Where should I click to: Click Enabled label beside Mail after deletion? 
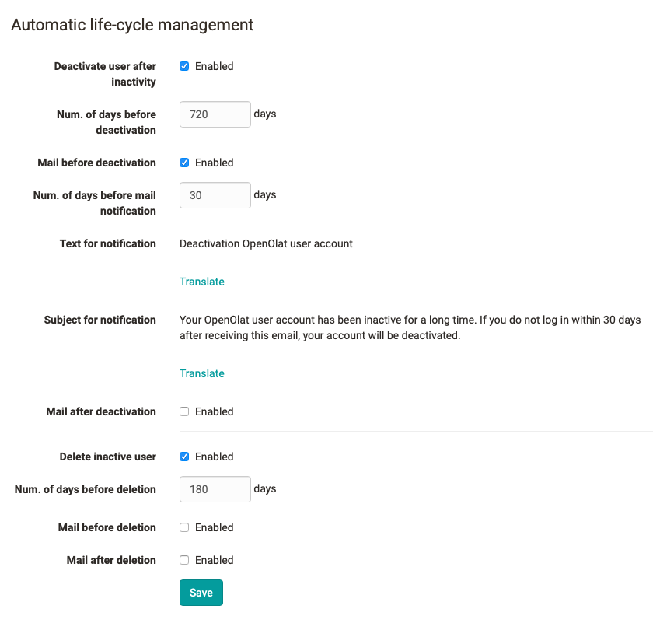(x=214, y=560)
